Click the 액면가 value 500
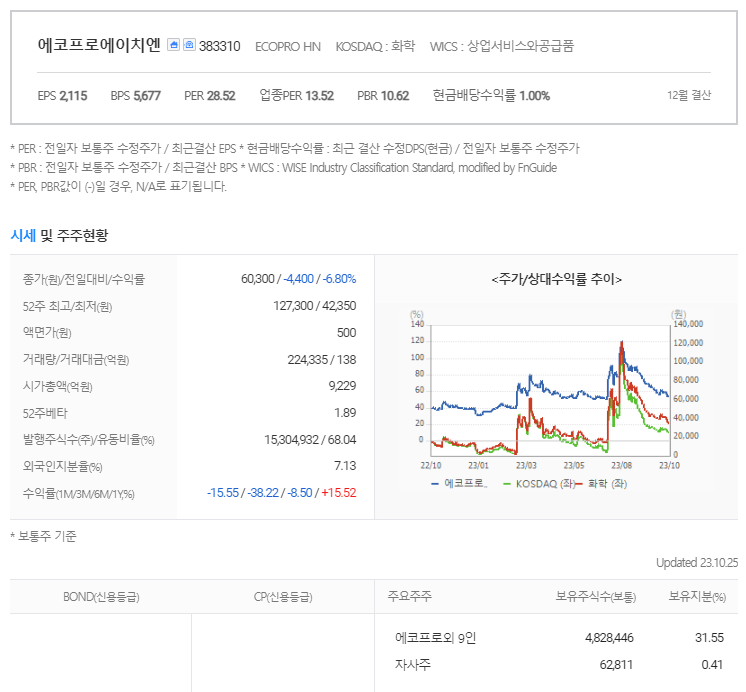Screen dimensions: 746x692 click(346, 333)
